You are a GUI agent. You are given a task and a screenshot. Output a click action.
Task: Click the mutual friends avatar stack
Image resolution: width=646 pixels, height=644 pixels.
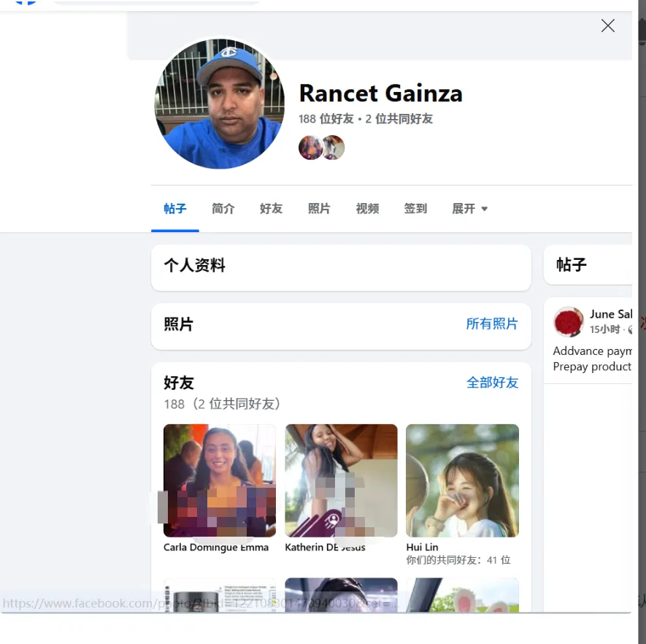click(321, 147)
